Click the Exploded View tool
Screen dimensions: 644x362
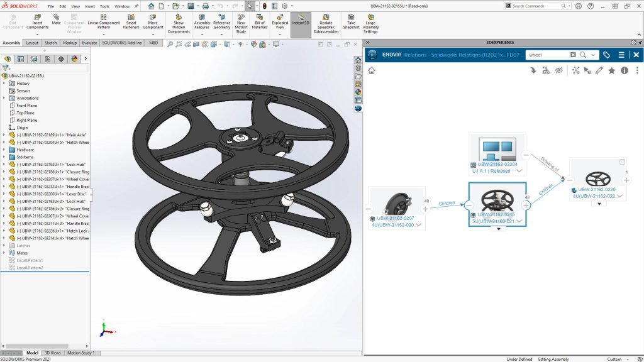pos(280,22)
